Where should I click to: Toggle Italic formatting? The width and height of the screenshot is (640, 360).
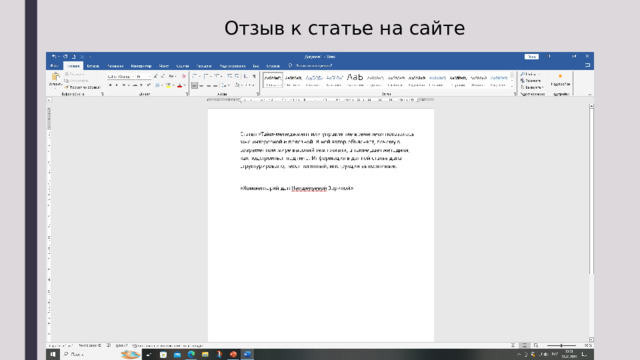(117, 85)
